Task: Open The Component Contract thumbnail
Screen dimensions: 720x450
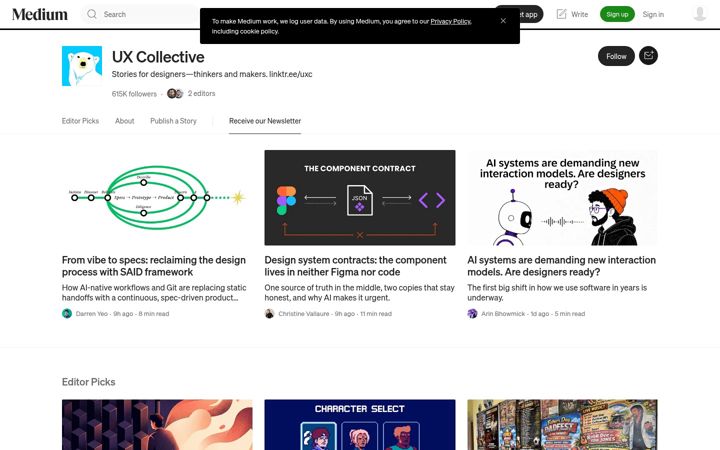Action: (360, 197)
